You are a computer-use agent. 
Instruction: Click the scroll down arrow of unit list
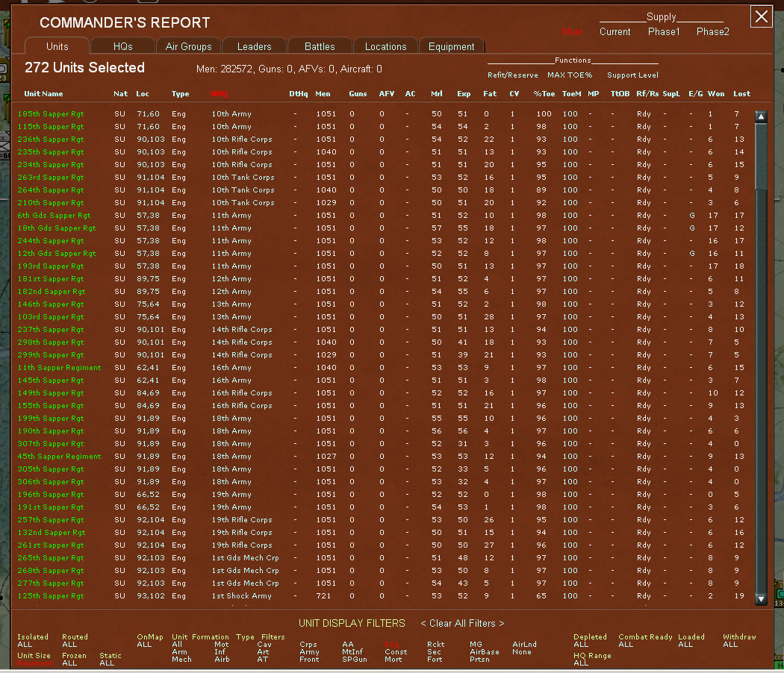[761, 599]
